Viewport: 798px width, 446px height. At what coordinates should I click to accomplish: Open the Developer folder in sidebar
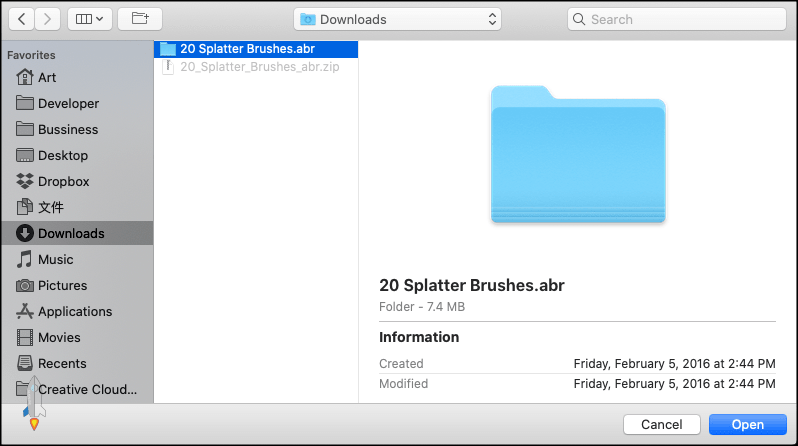pyautogui.click(x=68, y=103)
